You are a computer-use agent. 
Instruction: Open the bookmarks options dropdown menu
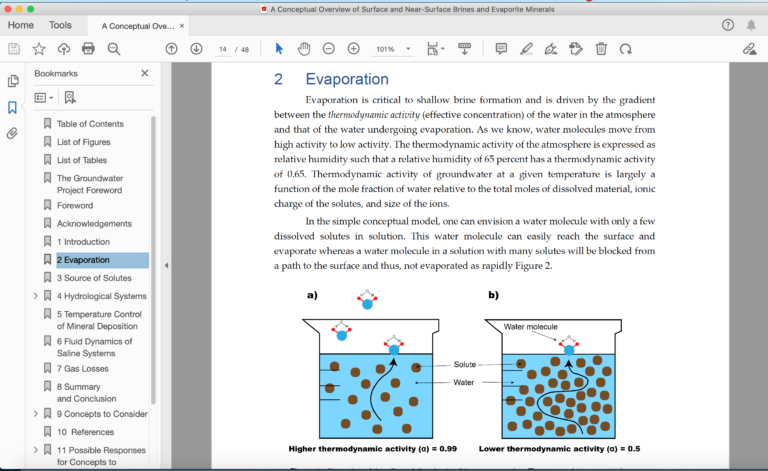42,97
